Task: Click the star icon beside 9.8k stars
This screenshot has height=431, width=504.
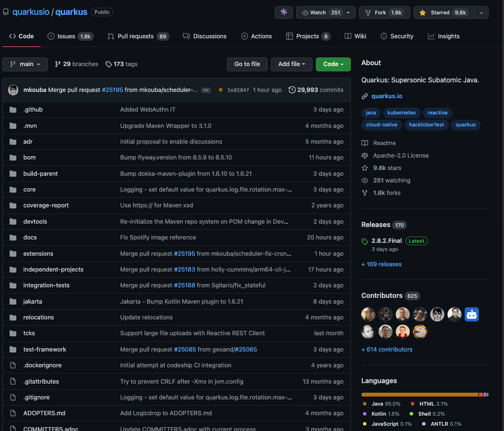Action: (365, 168)
